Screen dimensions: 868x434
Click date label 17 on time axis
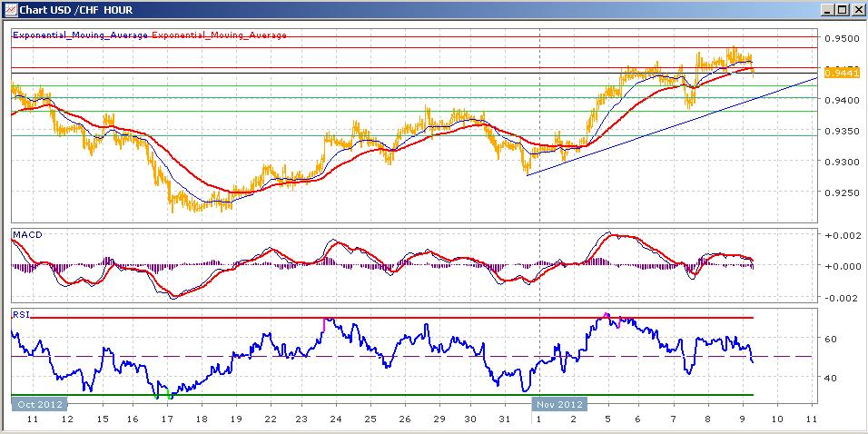pos(167,419)
